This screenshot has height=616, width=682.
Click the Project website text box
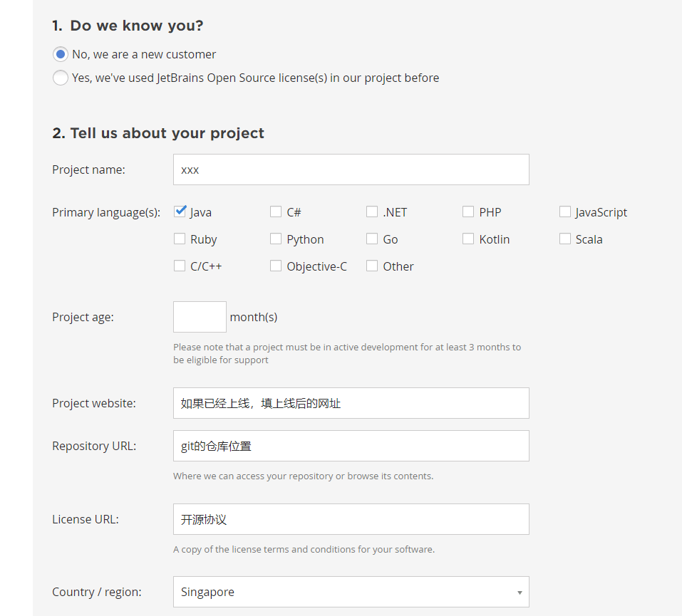(351, 403)
